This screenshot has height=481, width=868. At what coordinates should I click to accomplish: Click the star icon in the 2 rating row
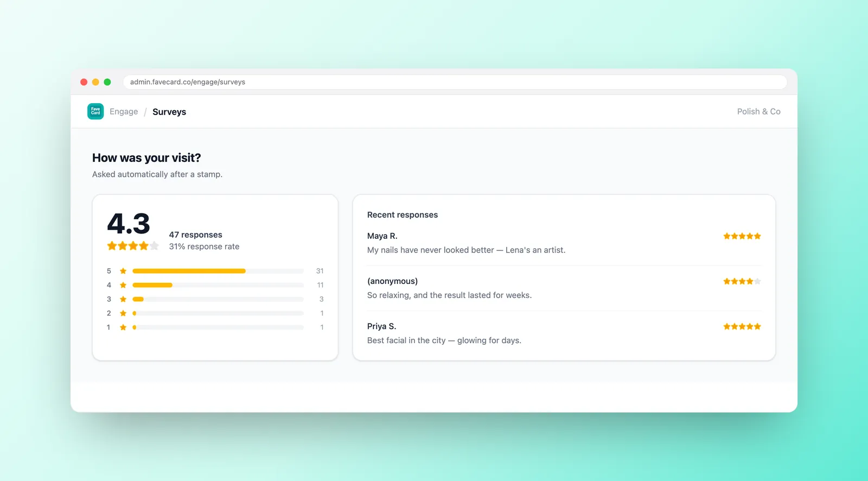pos(123,313)
